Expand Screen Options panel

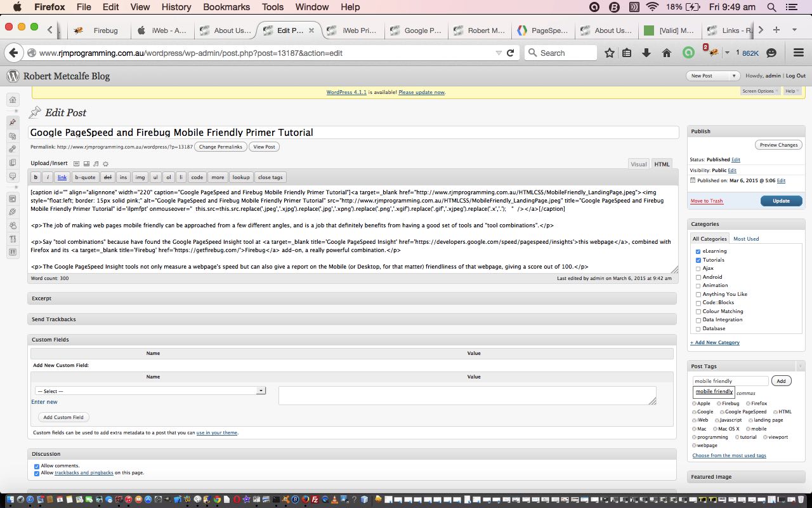tap(759, 91)
